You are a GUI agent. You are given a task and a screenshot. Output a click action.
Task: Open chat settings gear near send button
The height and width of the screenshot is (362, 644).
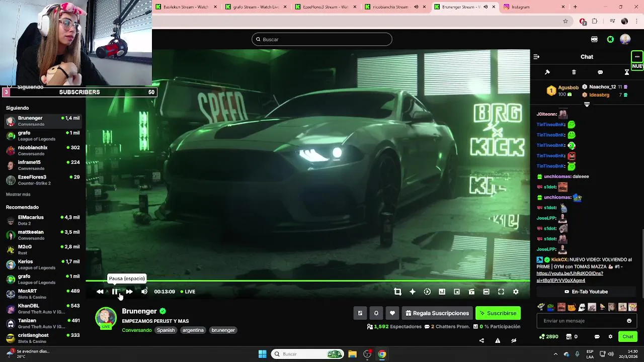[610, 337]
